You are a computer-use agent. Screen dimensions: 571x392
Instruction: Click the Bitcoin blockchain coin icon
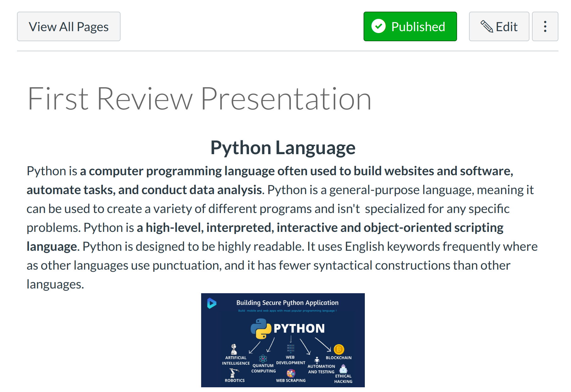click(339, 349)
